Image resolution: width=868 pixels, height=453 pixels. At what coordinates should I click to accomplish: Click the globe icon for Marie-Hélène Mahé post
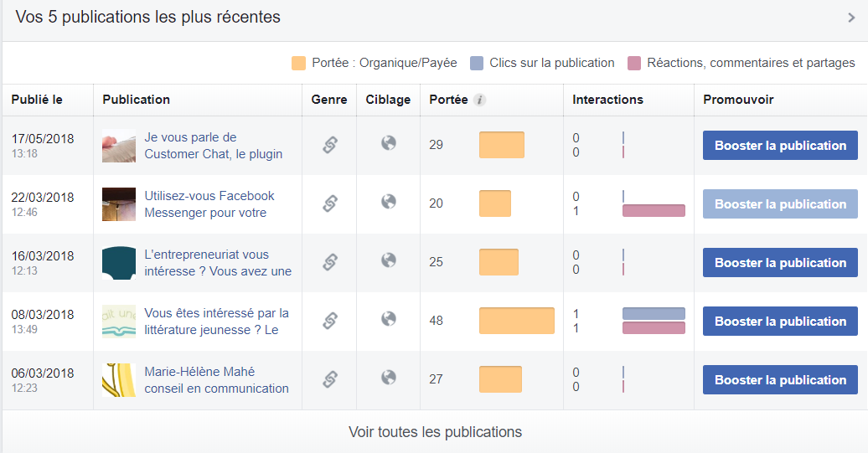[x=389, y=378]
